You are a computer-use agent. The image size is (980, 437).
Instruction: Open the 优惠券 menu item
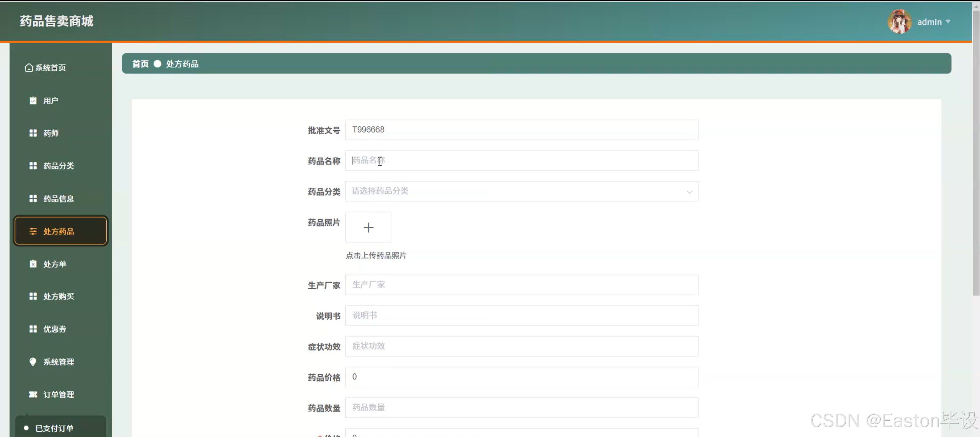pos(60,329)
